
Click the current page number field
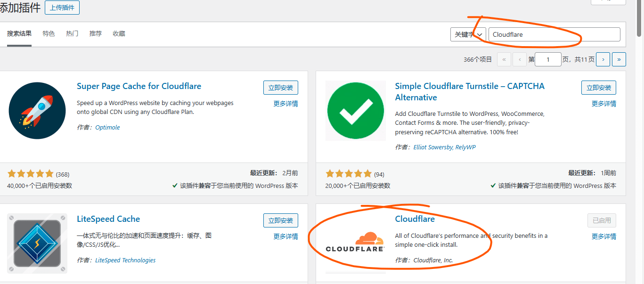click(x=548, y=59)
